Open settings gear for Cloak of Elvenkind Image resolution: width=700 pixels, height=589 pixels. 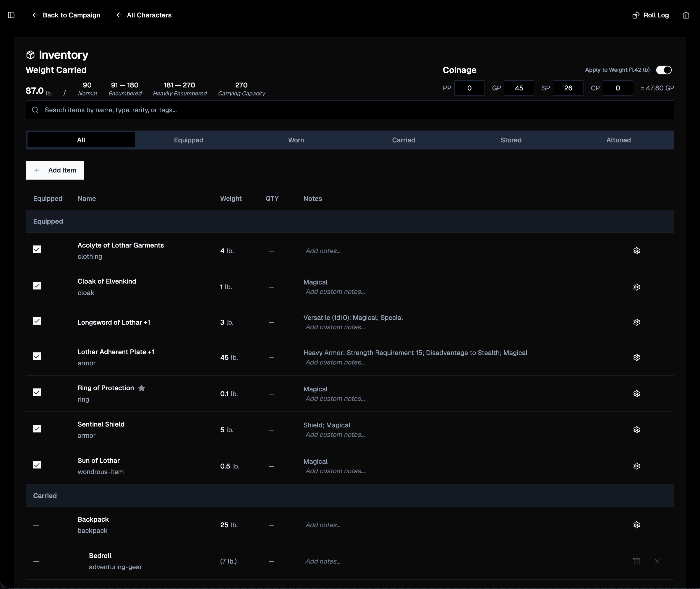coord(636,287)
